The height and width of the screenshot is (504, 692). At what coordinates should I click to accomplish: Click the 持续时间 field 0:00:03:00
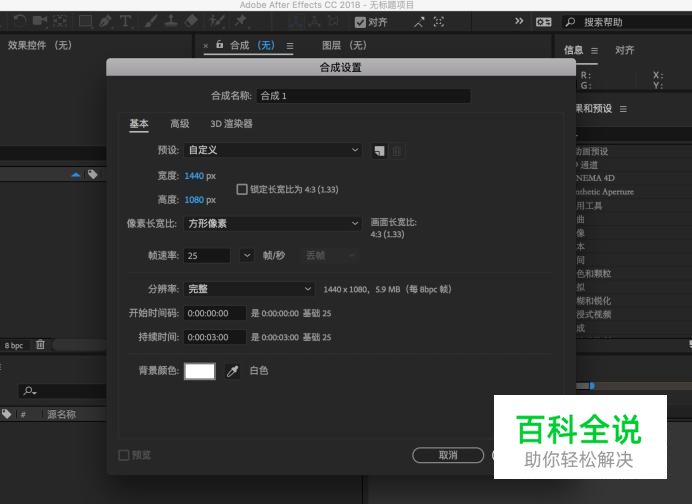[x=214, y=337]
